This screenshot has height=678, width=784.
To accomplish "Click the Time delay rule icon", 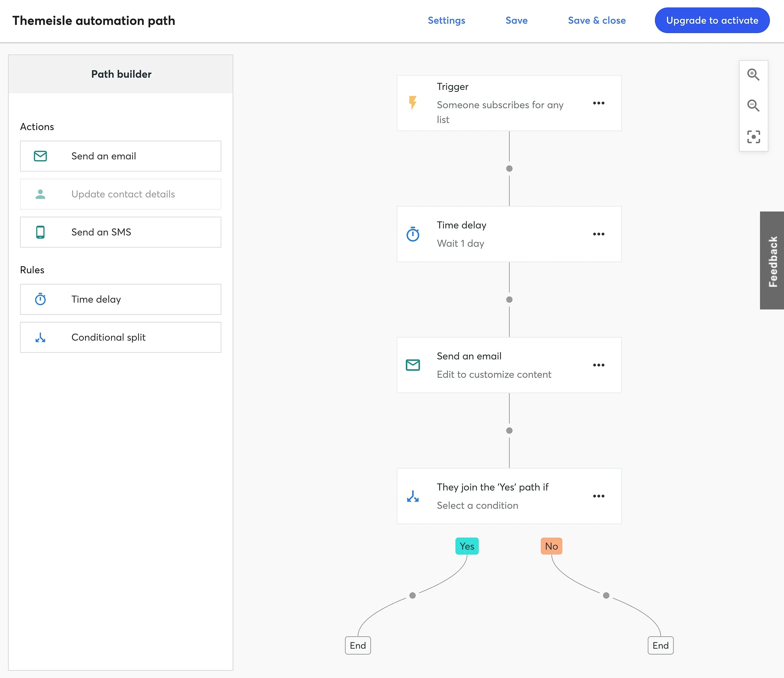I will [41, 299].
